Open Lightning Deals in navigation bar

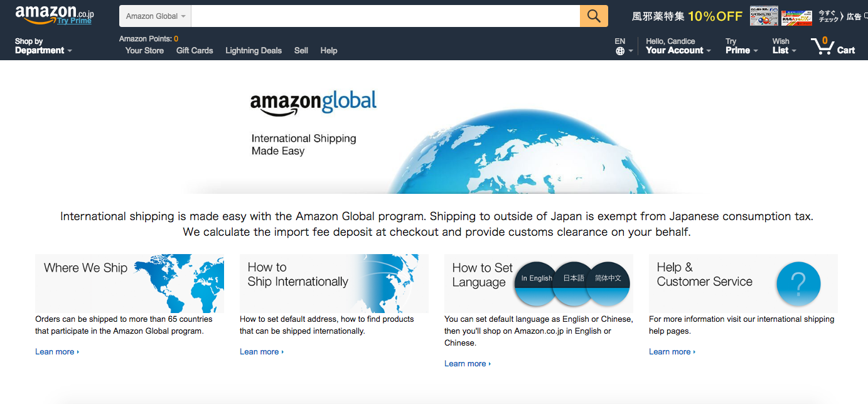(254, 50)
